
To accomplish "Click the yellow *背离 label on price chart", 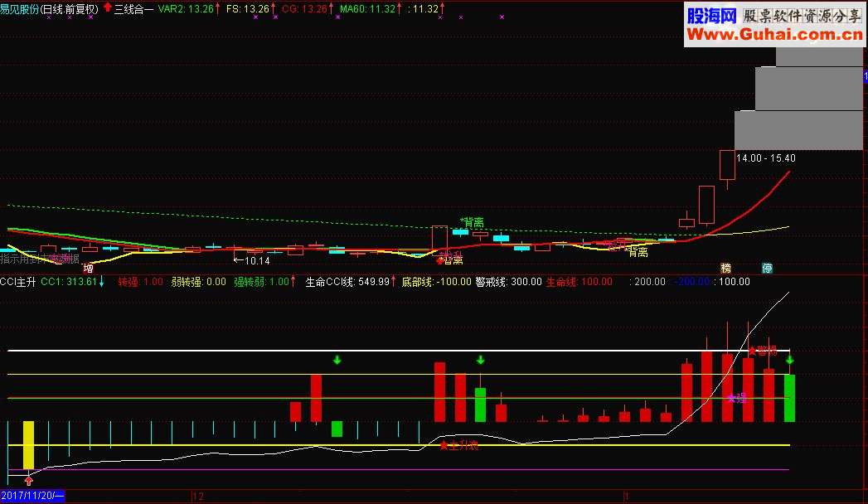I will click(637, 252).
